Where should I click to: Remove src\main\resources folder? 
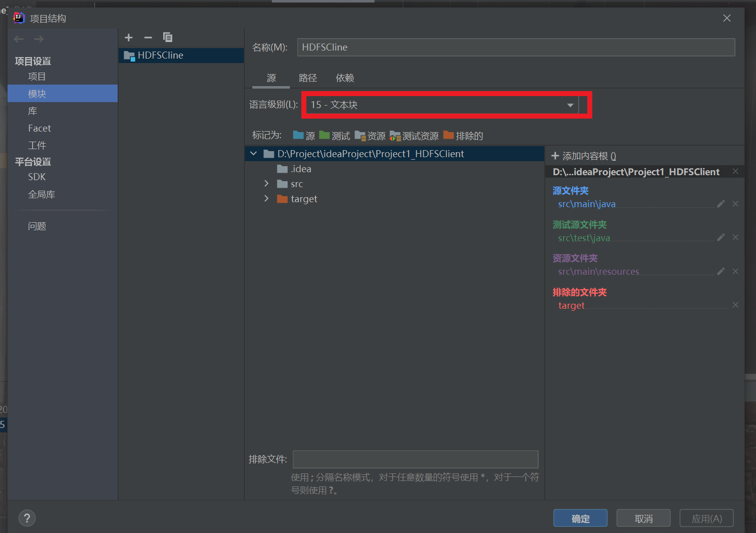click(735, 271)
